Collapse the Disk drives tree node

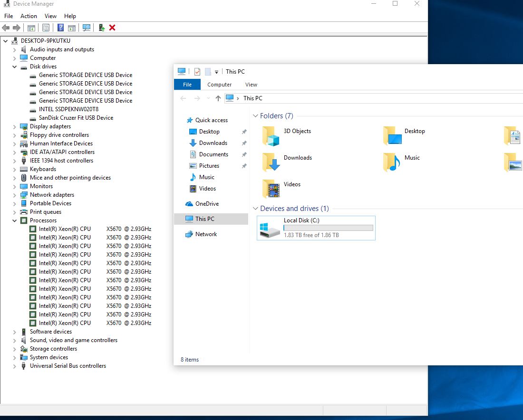[x=15, y=67]
